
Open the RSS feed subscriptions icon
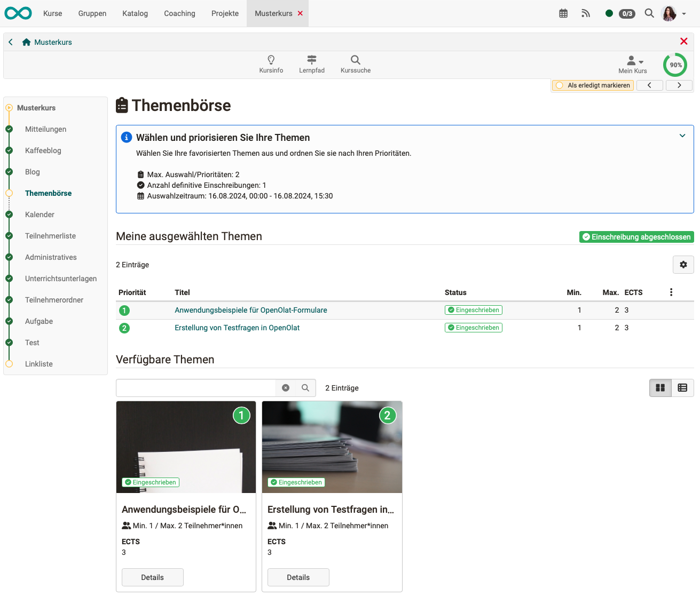pos(586,13)
